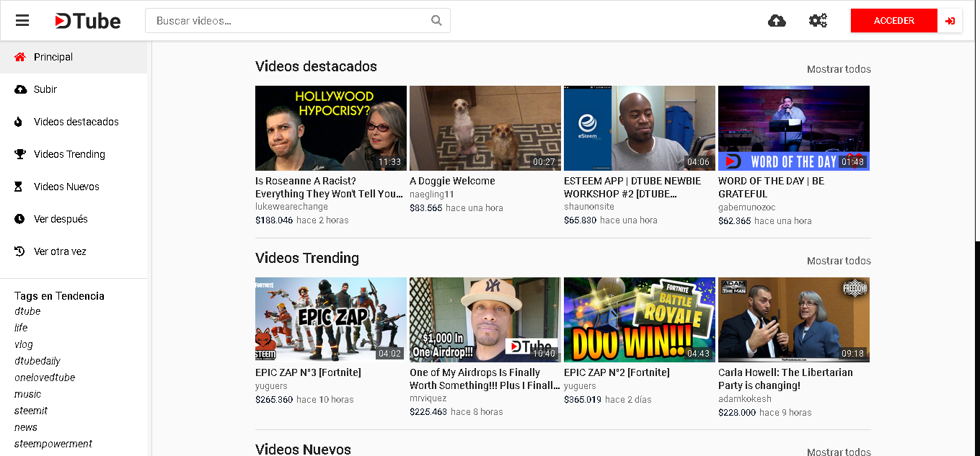Image resolution: width=980 pixels, height=456 pixels.
Task: Open Ver después from the sidebar
Action: pyautogui.click(x=74, y=219)
